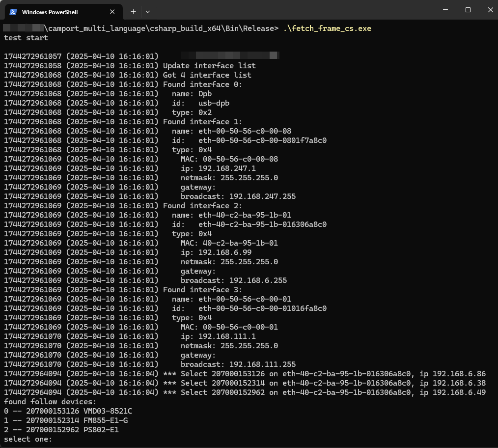Minimize the terminal window
Viewport: 498px width, 448px height.
click(x=445, y=10)
